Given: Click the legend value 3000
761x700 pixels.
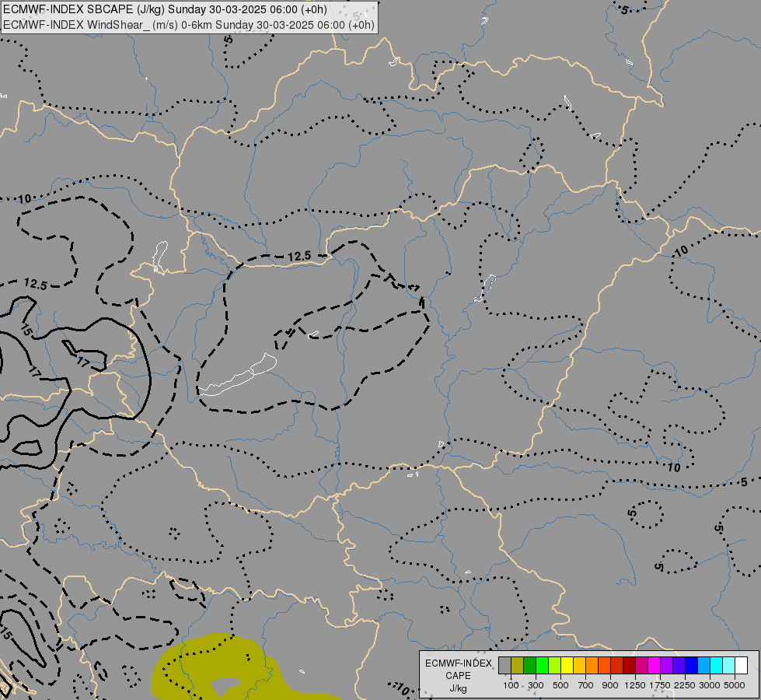Looking at the screenshot, I should [710, 685].
